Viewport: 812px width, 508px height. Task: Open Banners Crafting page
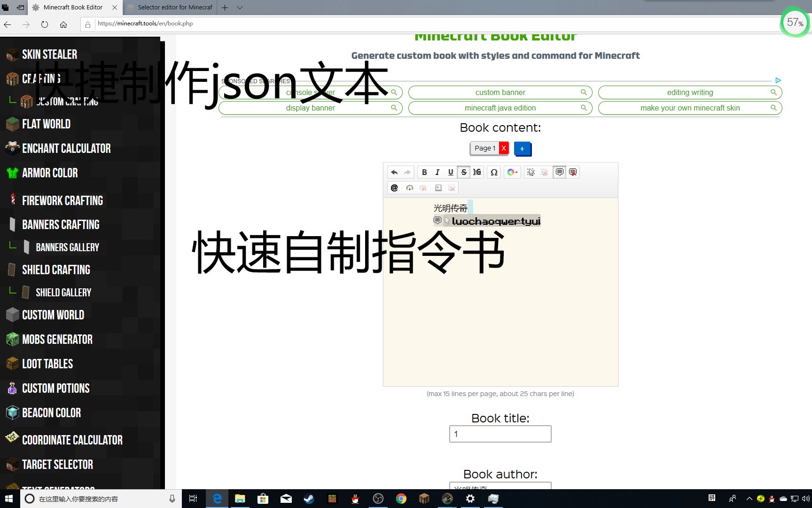[61, 225]
